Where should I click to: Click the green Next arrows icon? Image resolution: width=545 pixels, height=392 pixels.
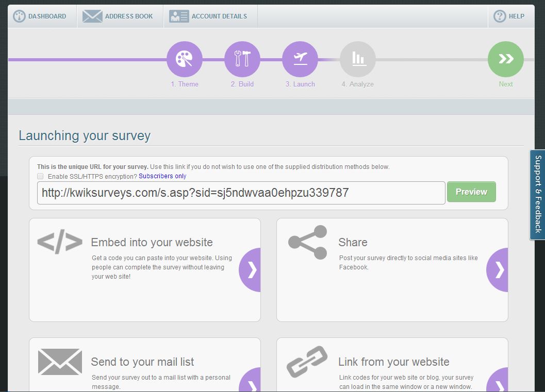pos(505,59)
